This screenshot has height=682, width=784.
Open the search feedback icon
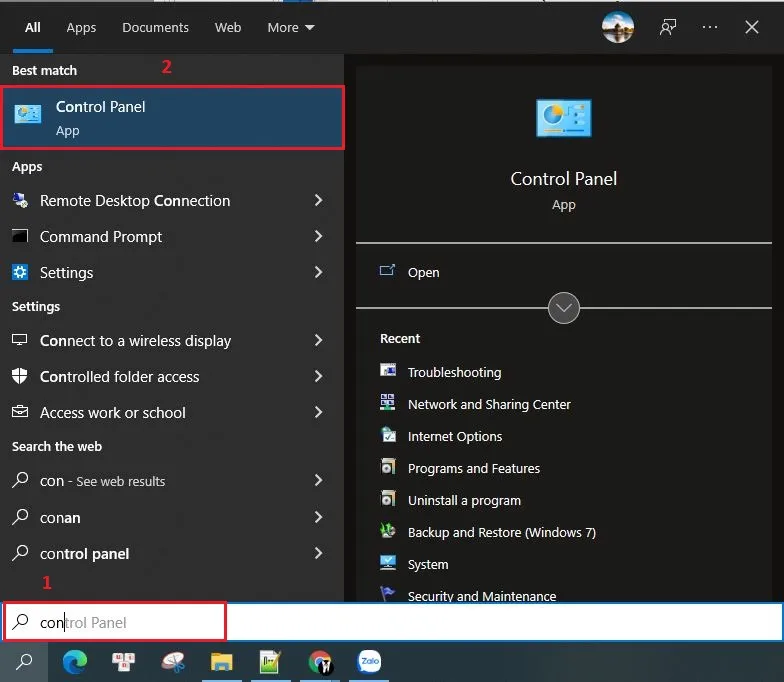(x=667, y=27)
